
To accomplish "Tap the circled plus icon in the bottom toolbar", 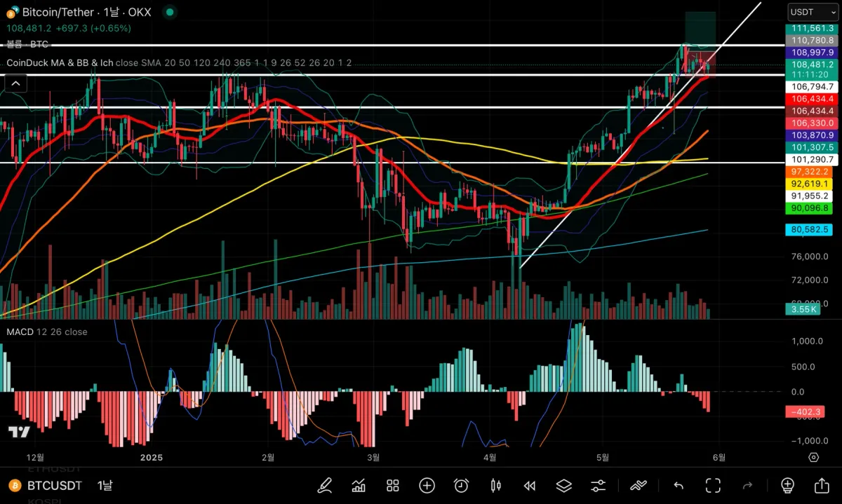I will coord(427,485).
